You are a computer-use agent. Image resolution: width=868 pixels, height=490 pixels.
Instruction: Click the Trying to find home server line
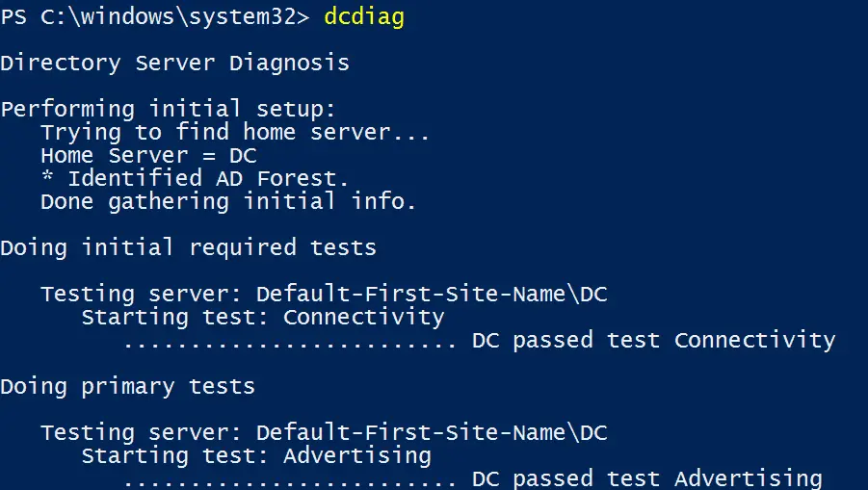[x=235, y=132]
